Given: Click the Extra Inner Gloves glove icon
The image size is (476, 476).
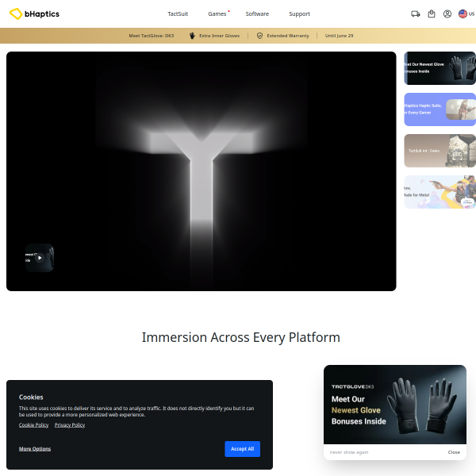Looking at the screenshot, I should (x=192, y=36).
